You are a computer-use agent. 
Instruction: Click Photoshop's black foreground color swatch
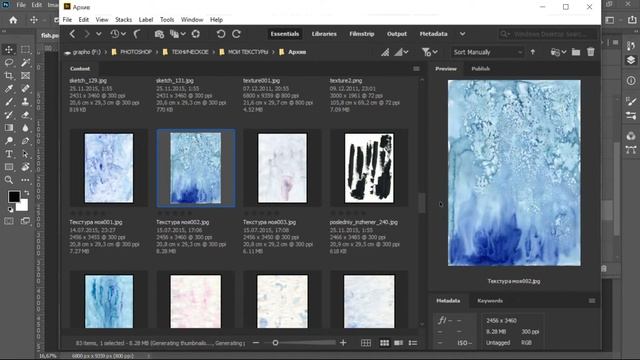13,197
